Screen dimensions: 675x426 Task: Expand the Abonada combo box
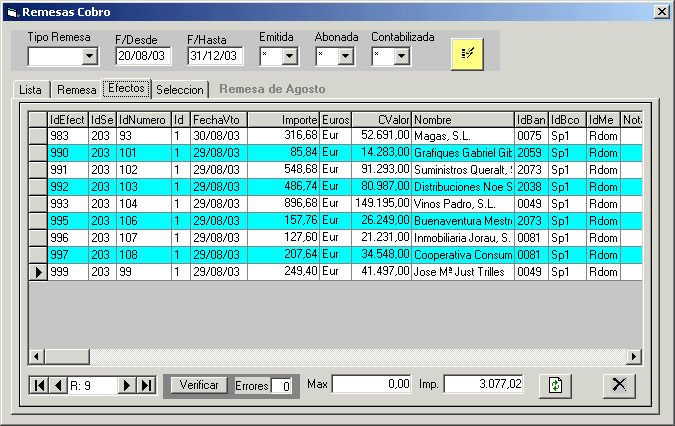point(345,56)
